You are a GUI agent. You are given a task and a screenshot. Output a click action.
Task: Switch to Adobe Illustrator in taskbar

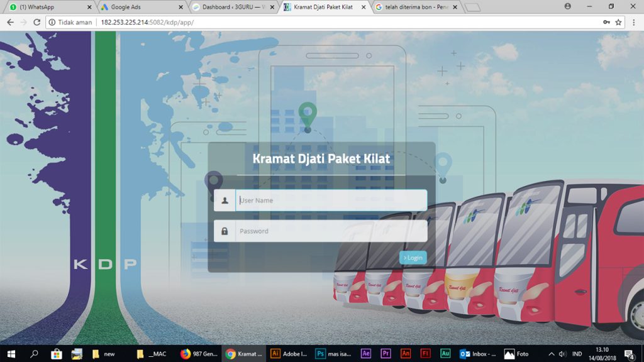pyautogui.click(x=289, y=354)
